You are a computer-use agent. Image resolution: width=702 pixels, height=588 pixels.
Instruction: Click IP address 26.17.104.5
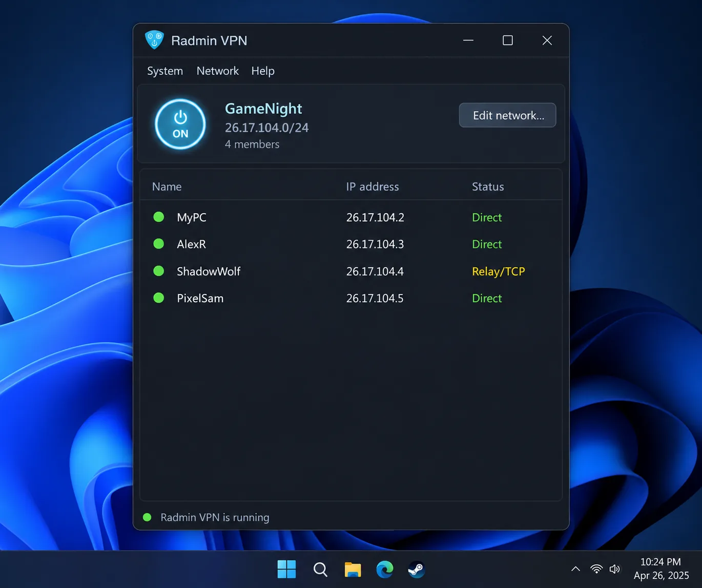coord(375,298)
